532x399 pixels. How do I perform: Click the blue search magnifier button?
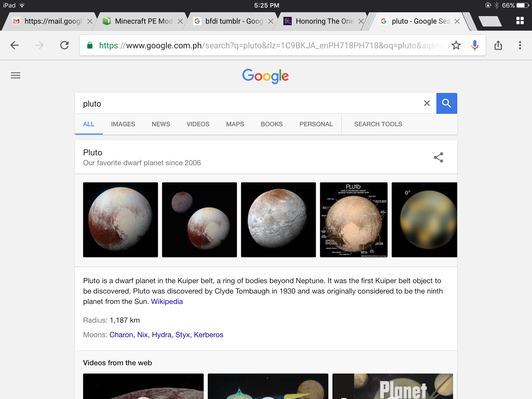click(x=447, y=103)
